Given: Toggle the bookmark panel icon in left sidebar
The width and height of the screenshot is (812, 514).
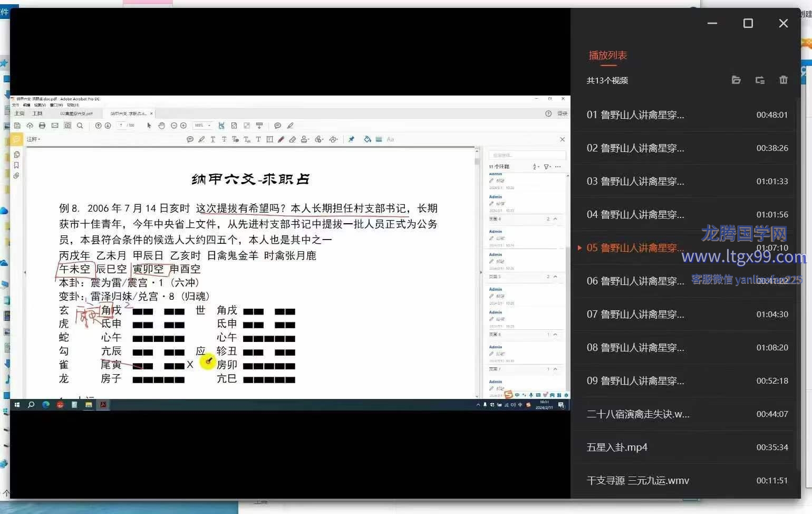Looking at the screenshot, I should click(16, 165).
